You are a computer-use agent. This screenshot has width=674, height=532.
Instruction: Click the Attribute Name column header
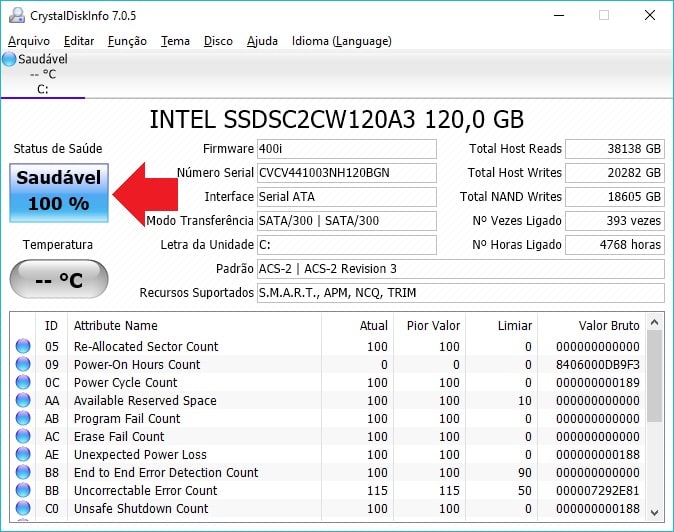[194, 325]
